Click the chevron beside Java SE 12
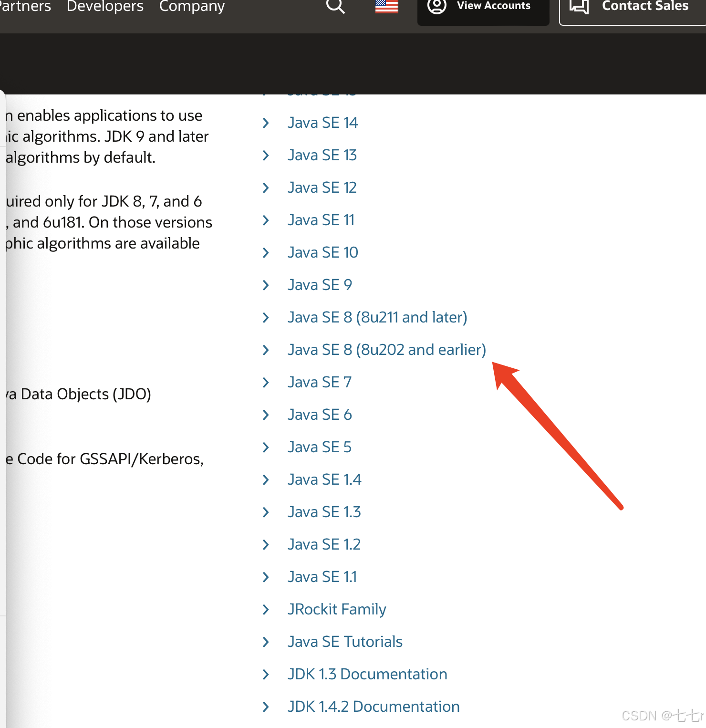Image resolution: width=706 pixels, height=728 pixels. pos(266,188)
